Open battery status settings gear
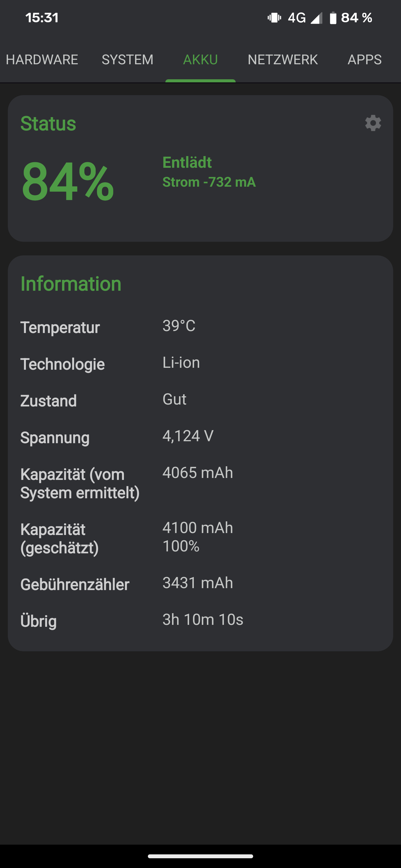Image resolution: width=401 pixels, height=868 pixels. click(x=373, y=123)
